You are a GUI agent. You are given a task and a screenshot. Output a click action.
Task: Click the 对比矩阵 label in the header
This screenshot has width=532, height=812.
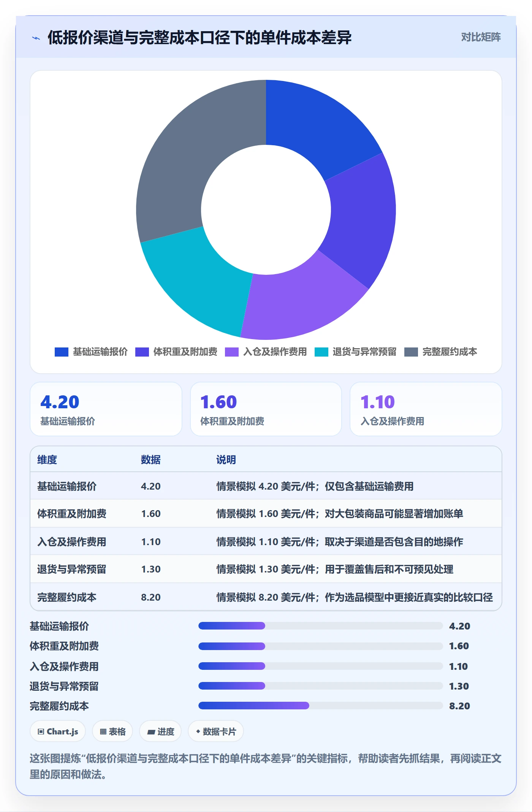(x=481, y=37)
